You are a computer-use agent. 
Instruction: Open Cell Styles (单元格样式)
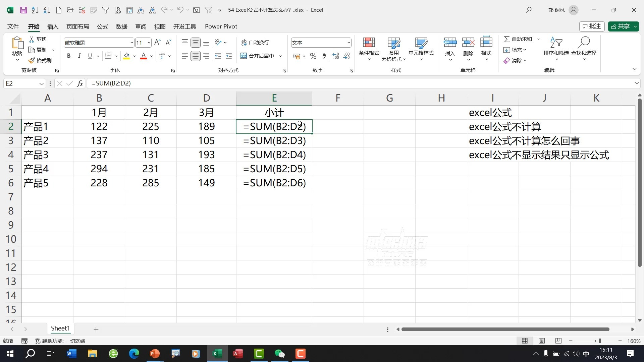pyautogui.click(x=421, y=49)
